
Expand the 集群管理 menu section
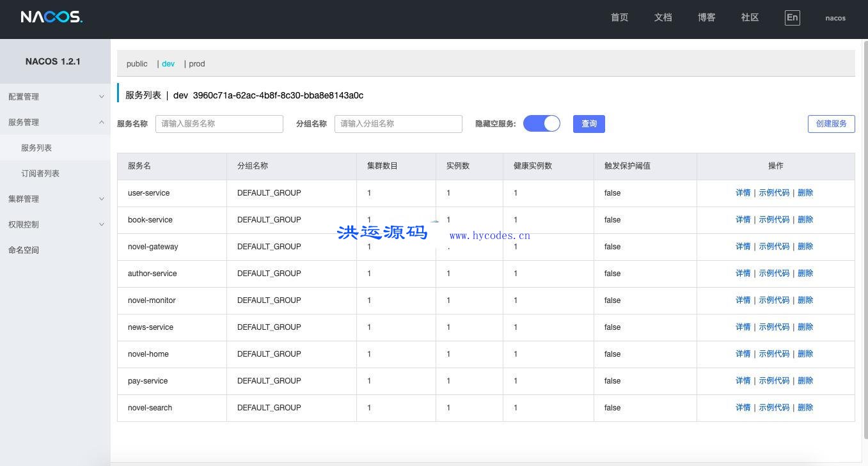click(x=55, y=199)
